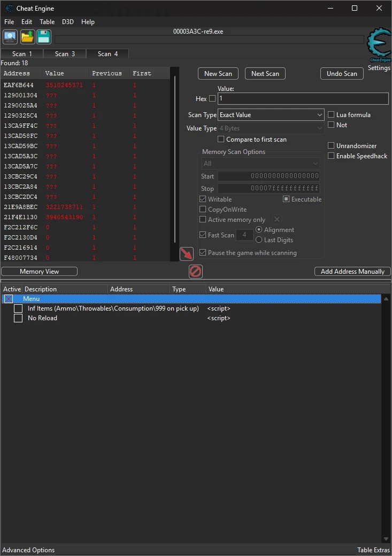Copy selected addresses with red arrow icon
This screenshot has width=392, height=556.
tap(187, 254)
